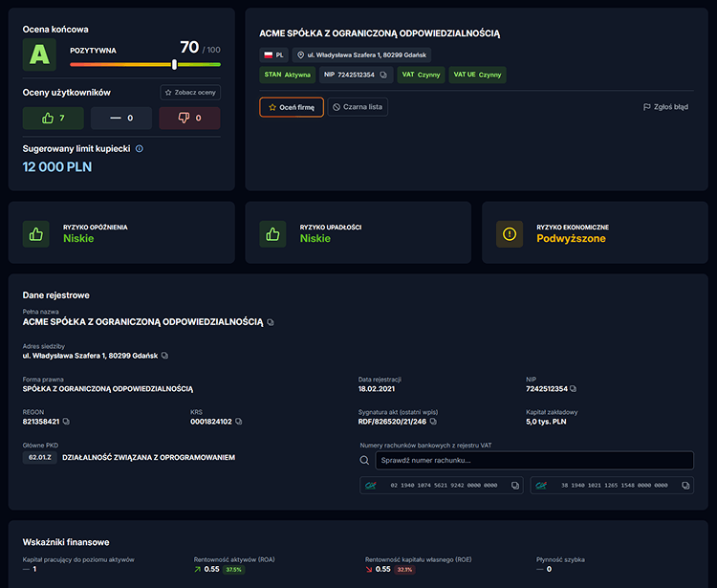Screen dimensions: 717x588
Task: Click the green thumbs-up rating with 7 votes
Action: [53, 119]
